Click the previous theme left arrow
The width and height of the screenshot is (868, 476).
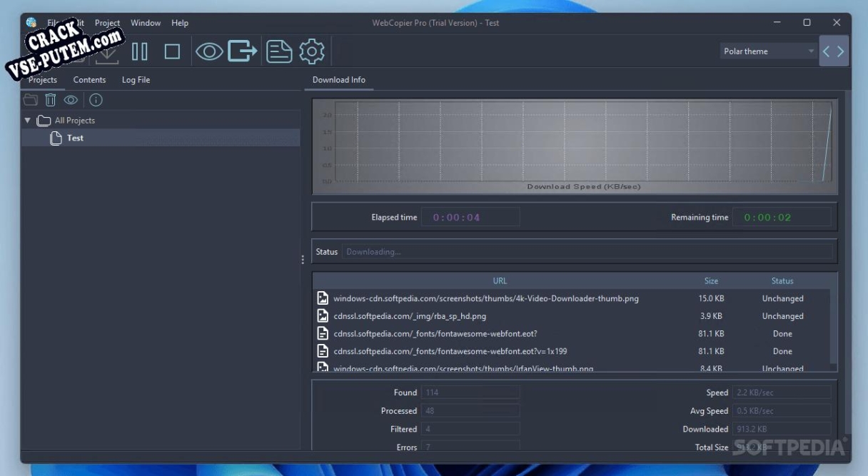tap(827, 51)
